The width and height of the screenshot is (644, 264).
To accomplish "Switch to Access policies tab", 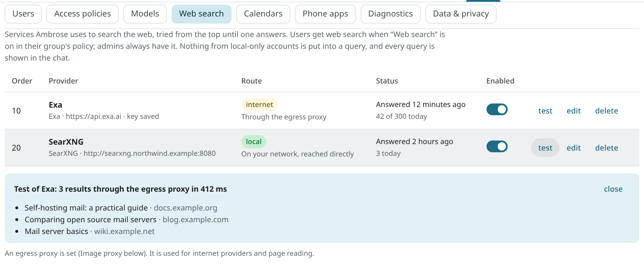I will tap(83, 14).
